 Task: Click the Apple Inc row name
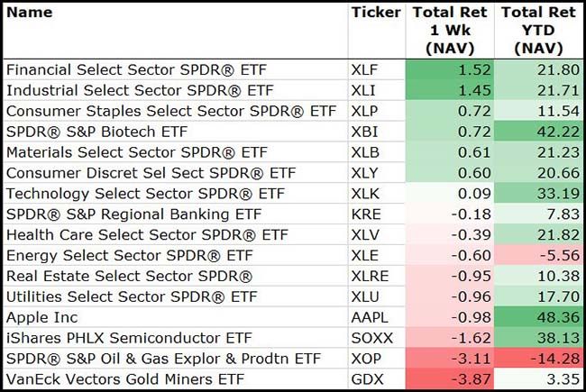click(x=42, y=317)
